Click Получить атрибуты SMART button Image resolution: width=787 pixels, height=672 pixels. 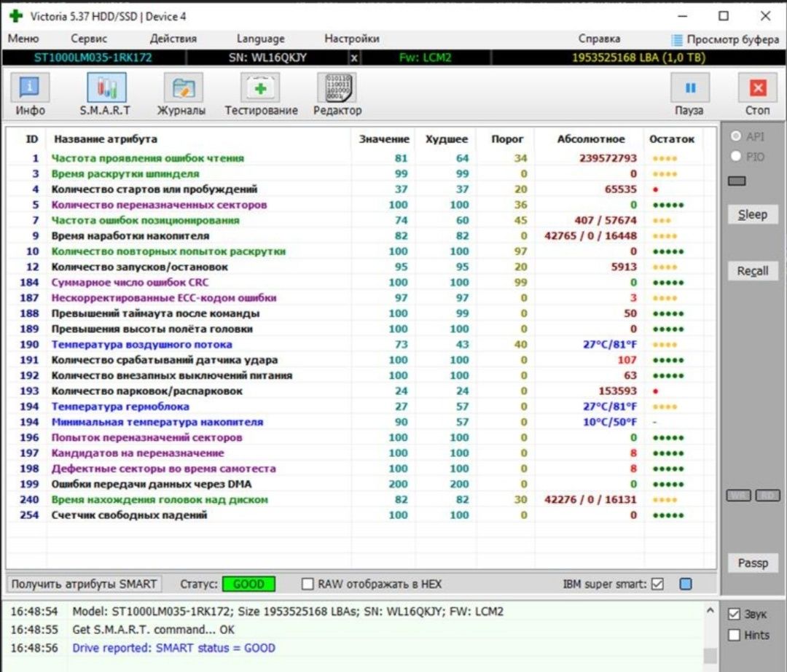(85, 584)
